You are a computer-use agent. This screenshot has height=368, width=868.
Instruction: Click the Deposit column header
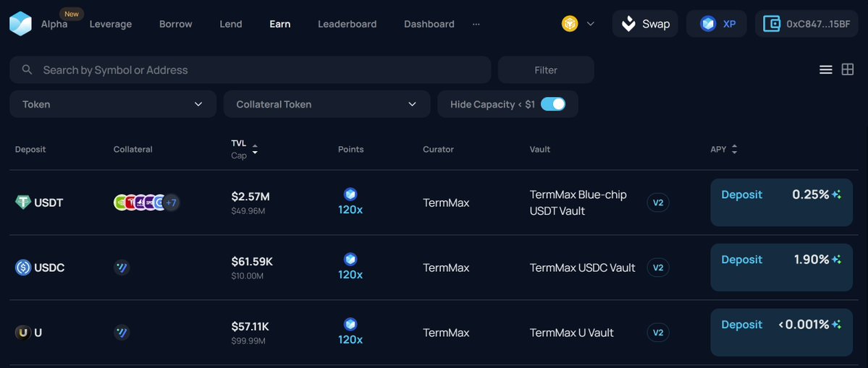pos(30,149)
